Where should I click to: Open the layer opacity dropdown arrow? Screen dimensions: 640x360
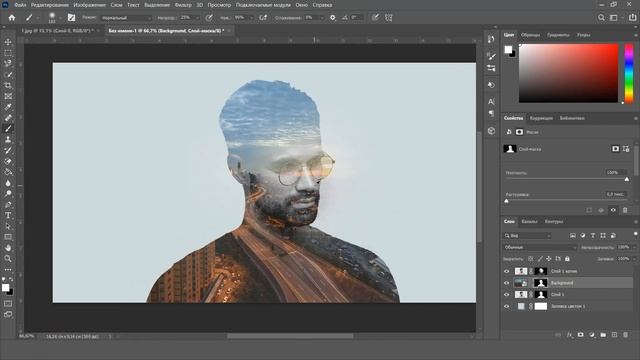(633, 247)
